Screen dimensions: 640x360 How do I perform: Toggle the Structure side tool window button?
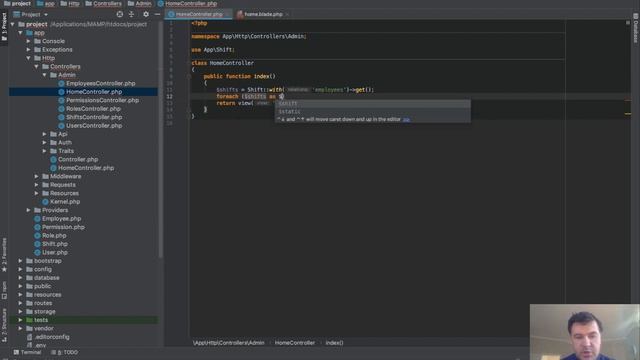(4, 325)
